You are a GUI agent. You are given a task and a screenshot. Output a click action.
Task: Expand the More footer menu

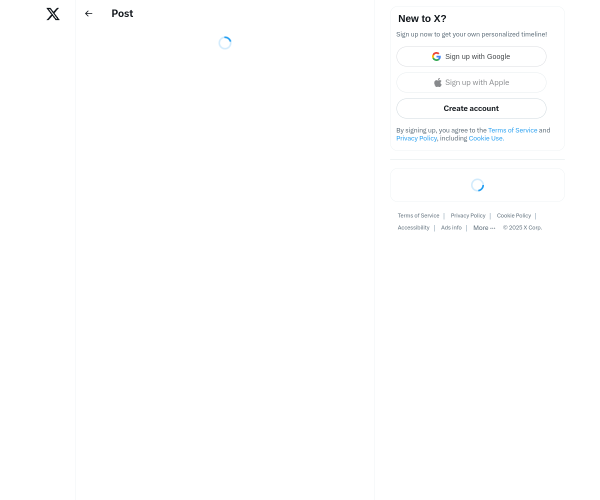pos(484,228)
